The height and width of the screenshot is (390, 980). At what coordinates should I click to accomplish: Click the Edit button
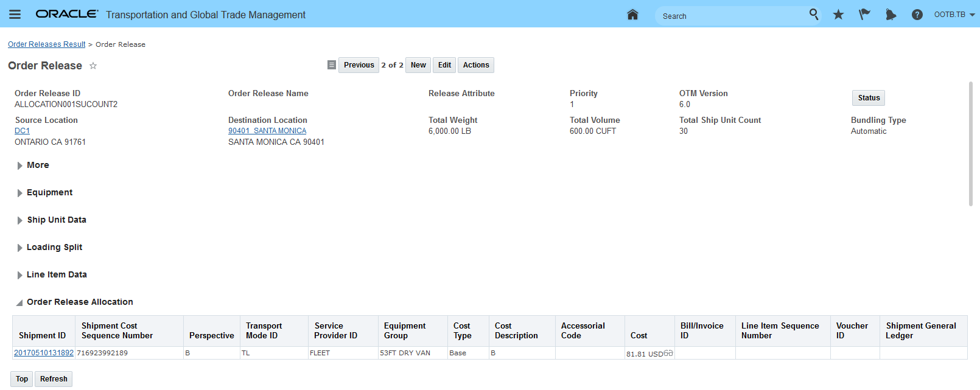point(444,65)
